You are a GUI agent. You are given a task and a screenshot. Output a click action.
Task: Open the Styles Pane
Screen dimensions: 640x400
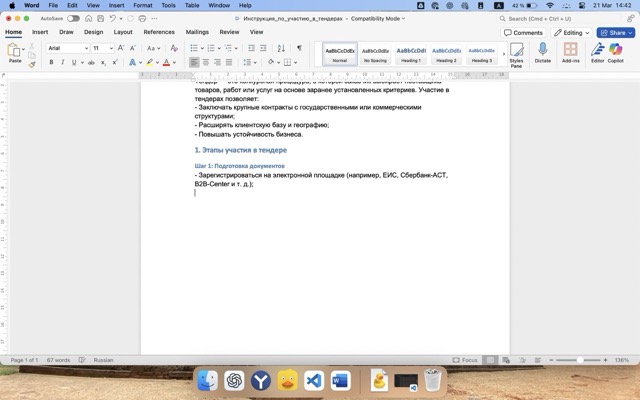click(516, 53)
